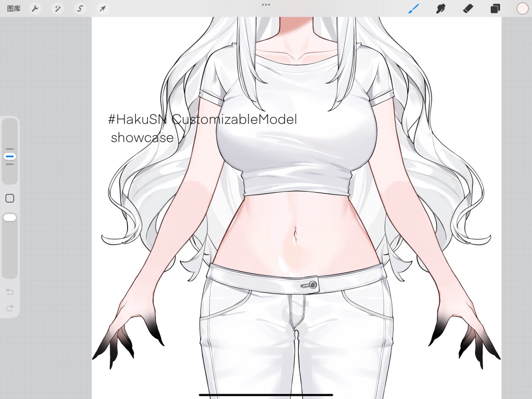Tap the showcase text on canvas
Screen dimensions: 532x399
(x=142, y=138)
